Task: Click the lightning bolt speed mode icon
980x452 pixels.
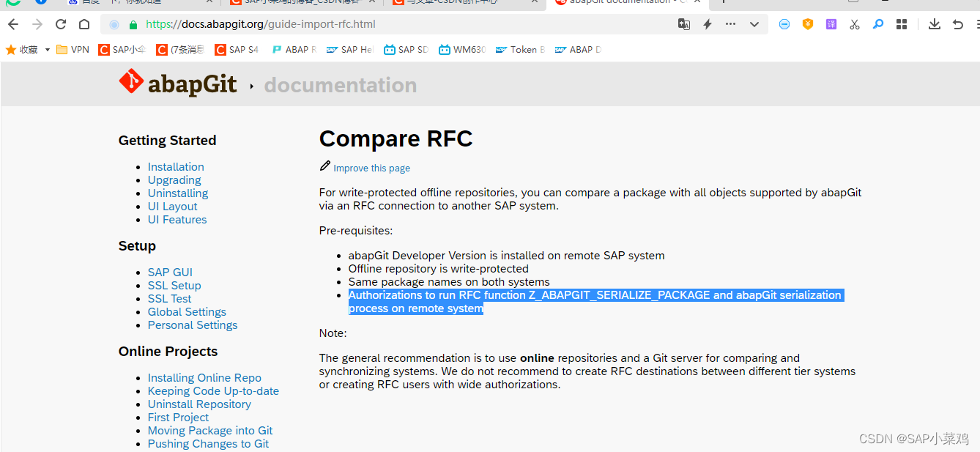Action: click(708, 24)
